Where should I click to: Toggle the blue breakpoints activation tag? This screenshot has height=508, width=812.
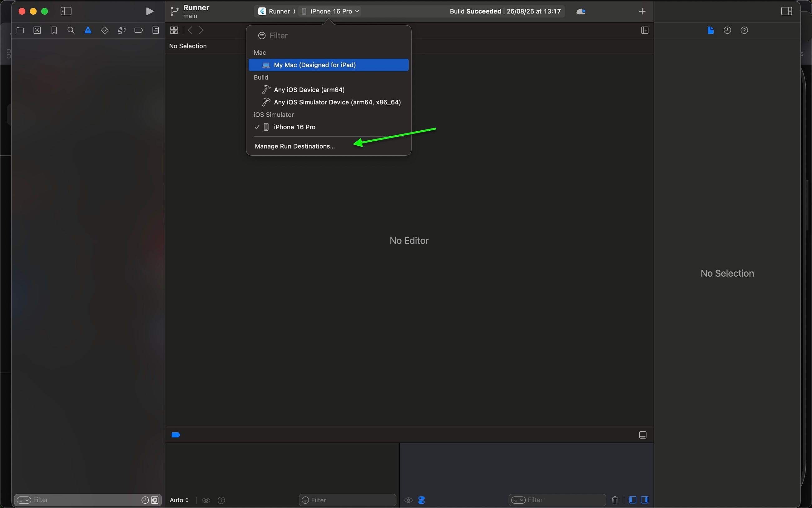176,435
